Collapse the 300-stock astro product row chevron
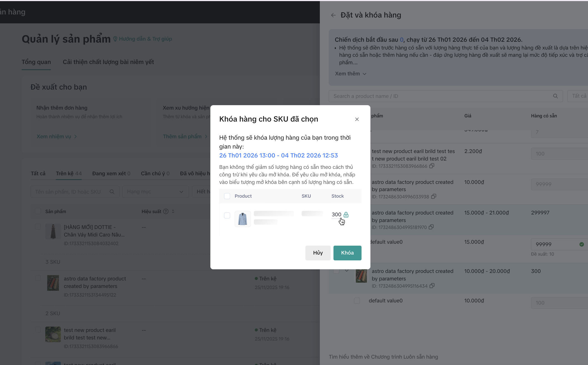 (x=347, y=271)
